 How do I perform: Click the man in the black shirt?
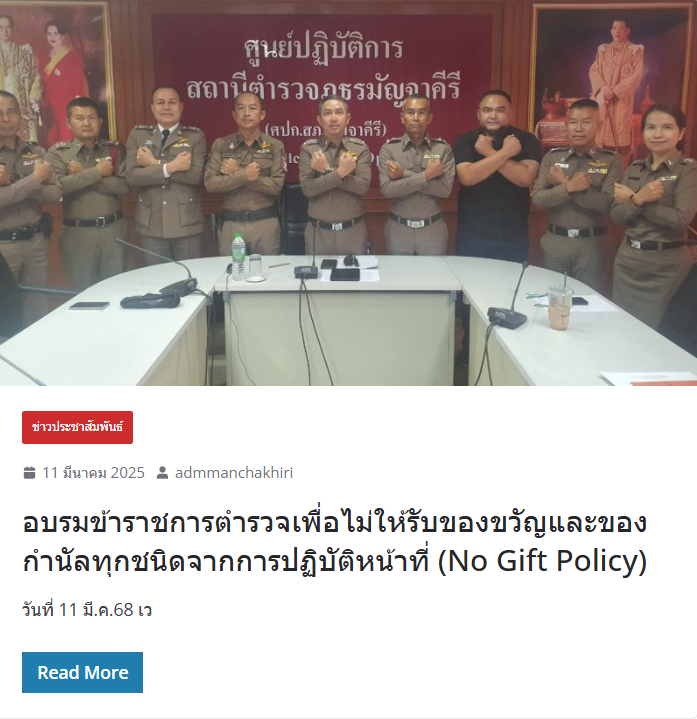point(495,174)
